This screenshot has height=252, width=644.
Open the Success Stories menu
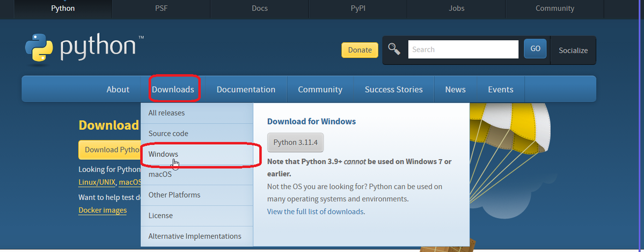[x=393, y=90]
